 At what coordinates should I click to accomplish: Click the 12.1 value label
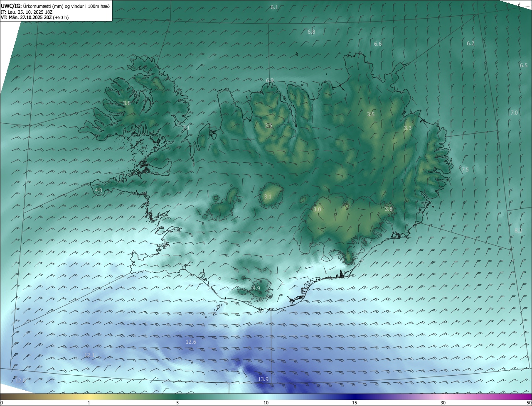tap(89, 355)
